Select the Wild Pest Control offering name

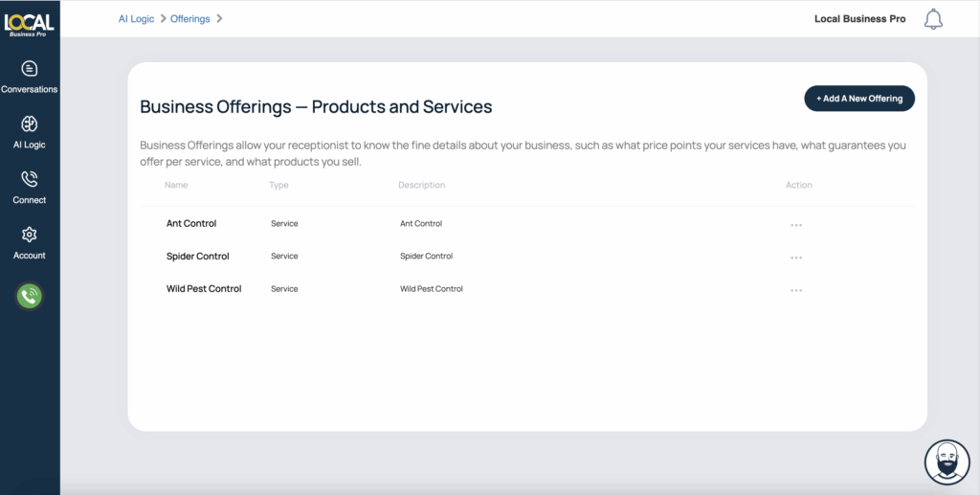pyautogui.click(x=204, y=289)
